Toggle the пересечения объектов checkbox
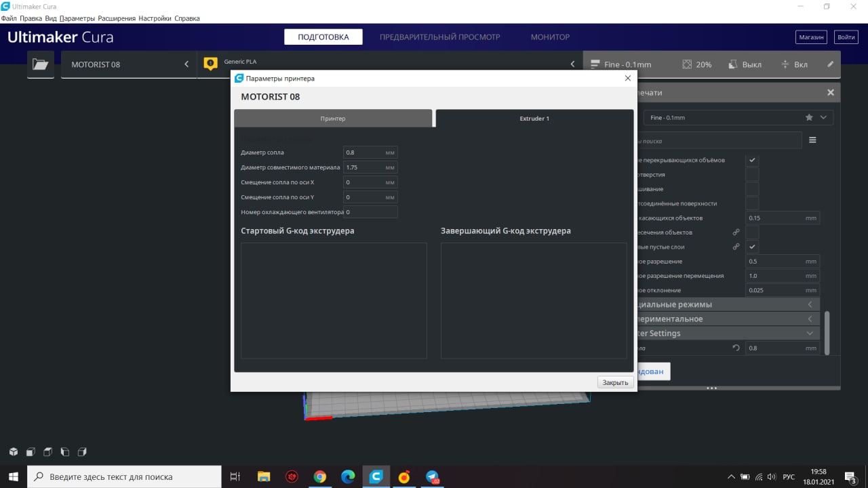 click(752, 232)
